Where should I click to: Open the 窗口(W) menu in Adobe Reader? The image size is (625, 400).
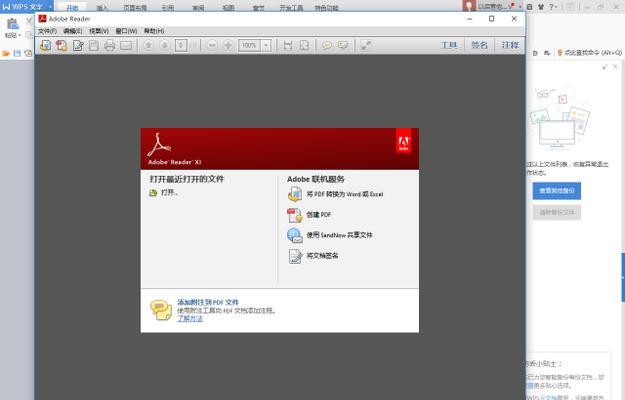click(126, 31)
